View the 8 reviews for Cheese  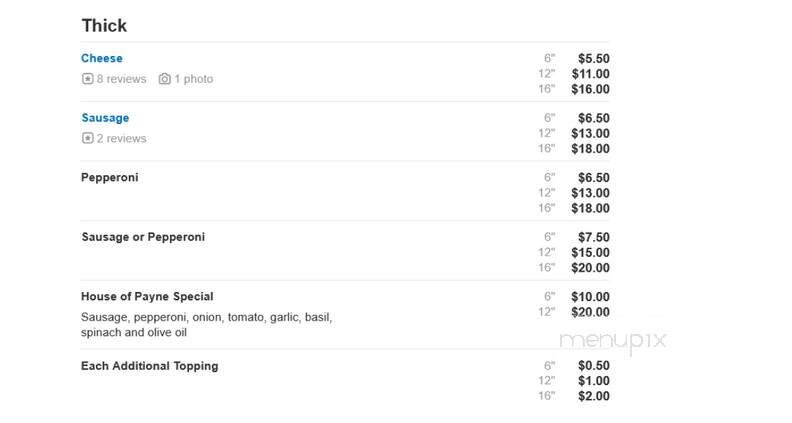(121, 79)
